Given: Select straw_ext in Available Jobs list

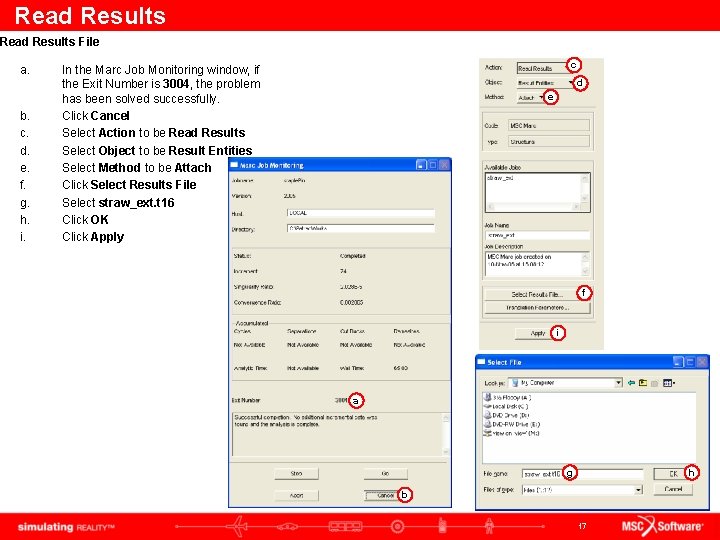Looking at the screenshot, I should (x=500, y=178).
